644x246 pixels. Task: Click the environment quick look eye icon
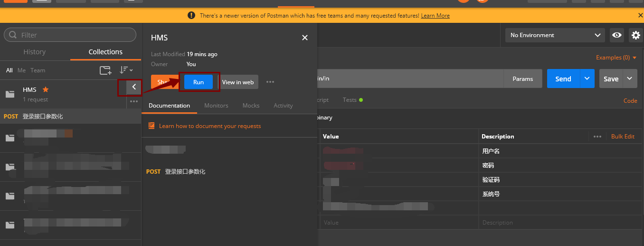click(617, 35)
